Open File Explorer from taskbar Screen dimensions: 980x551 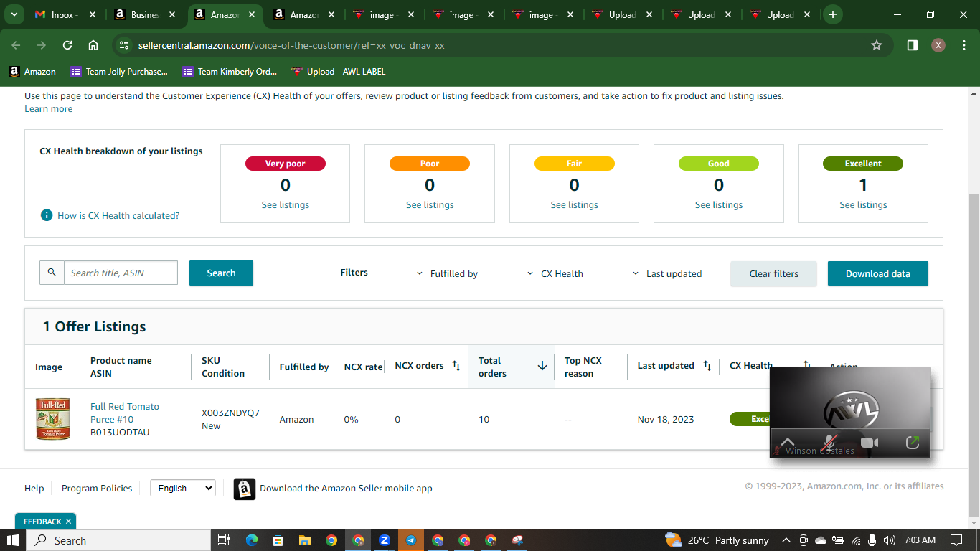(304, 540)
